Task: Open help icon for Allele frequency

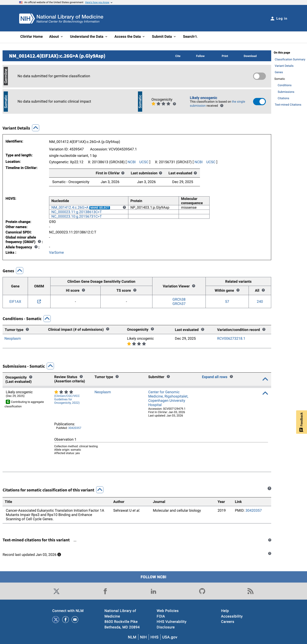Action: tap(36, 247)
